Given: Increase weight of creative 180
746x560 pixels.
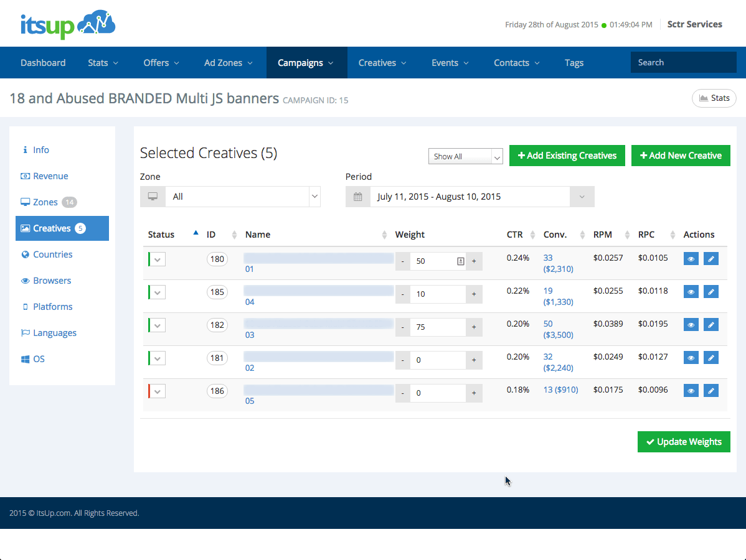Looking at the screenshot, I should (474, 261).
